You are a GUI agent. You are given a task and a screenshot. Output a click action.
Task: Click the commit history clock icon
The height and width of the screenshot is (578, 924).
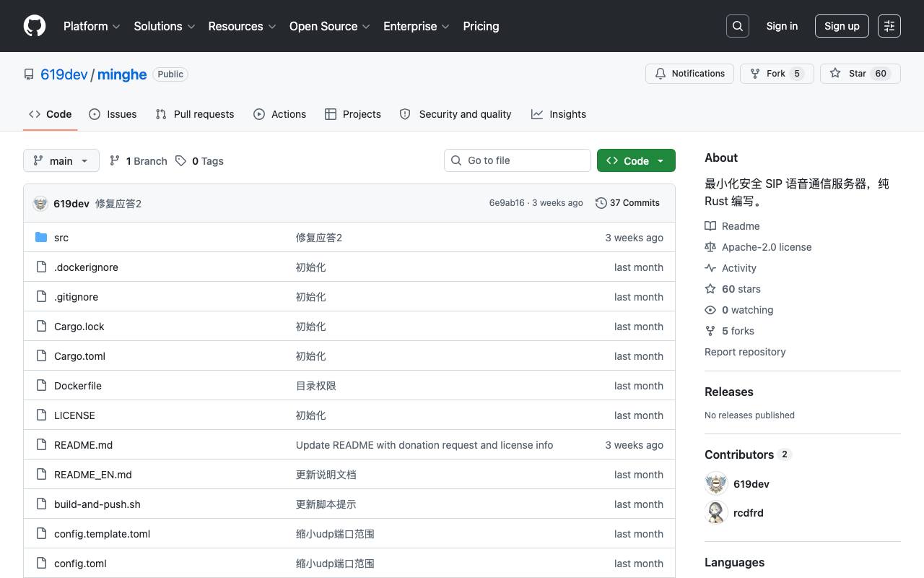pyautogui.click(x=601, y=203)
